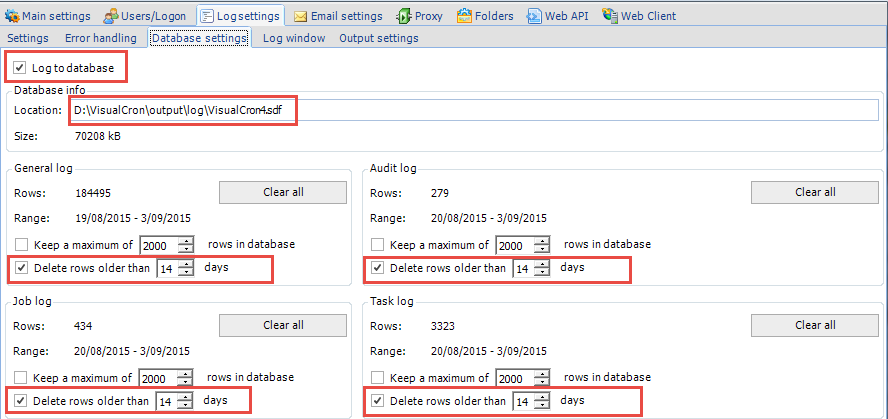Screen dimensions: 888x419
Task: Enable General log Keep a maximum checkbox
Action: click(22, 245)
